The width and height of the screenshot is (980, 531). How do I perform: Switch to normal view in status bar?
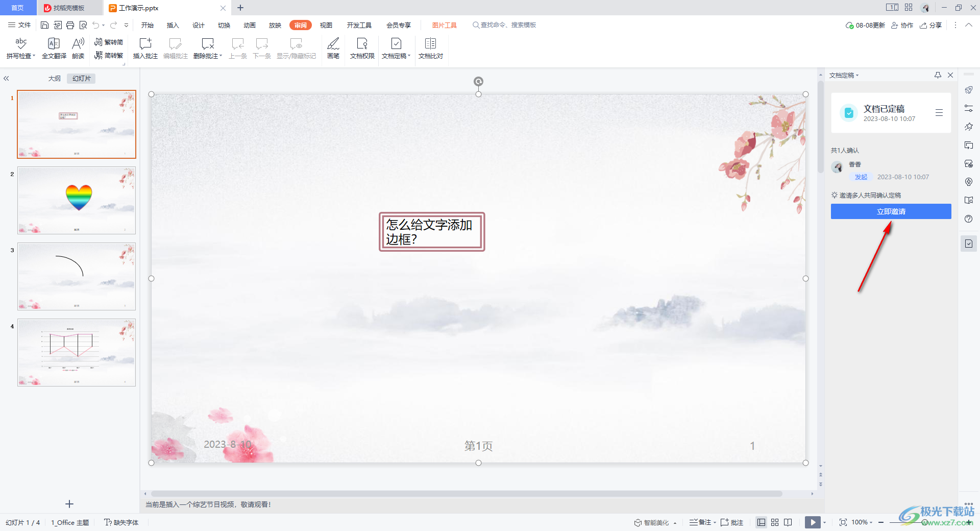pyautogui.click(x=761, y=522)
